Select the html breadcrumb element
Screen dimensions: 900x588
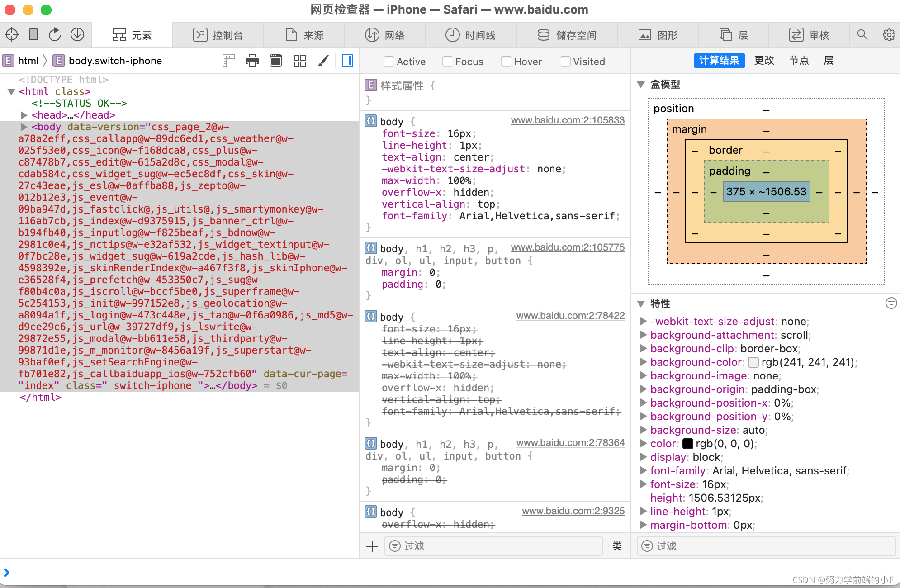[21, 61]
